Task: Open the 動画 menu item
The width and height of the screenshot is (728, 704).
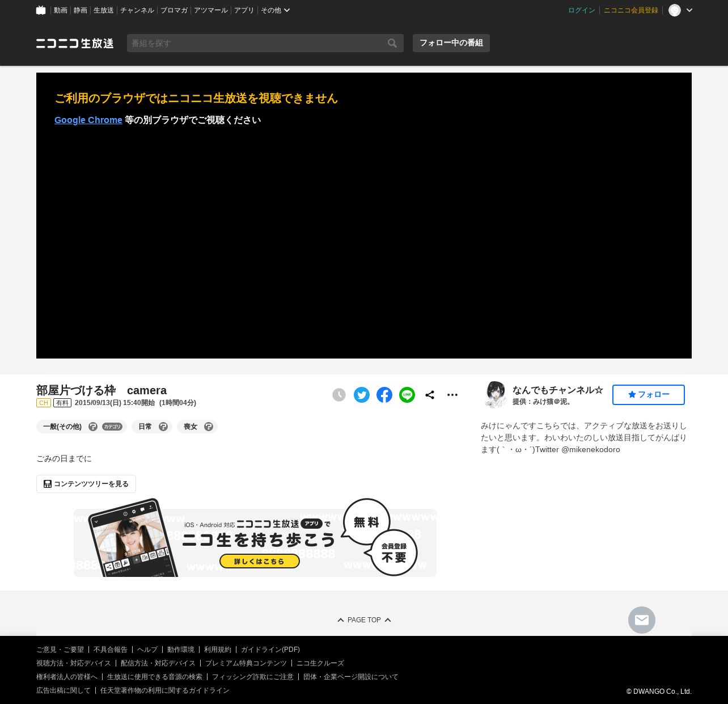Action: 61,10
